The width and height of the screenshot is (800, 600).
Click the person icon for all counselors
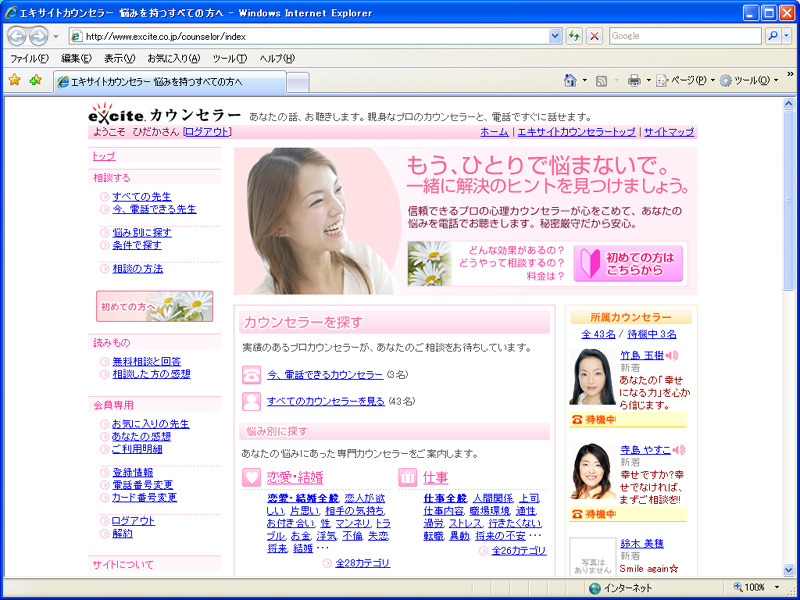[251, 402]
